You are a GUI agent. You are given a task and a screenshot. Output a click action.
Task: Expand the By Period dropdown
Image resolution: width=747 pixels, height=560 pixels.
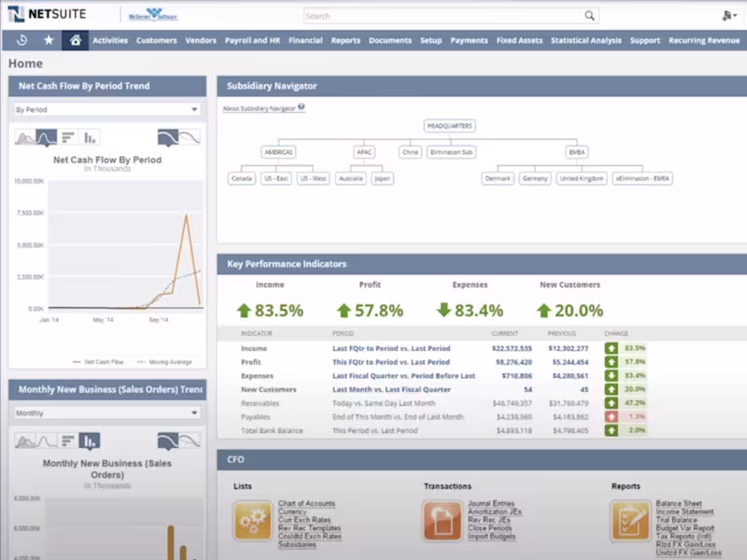click(x=107, y=109)
